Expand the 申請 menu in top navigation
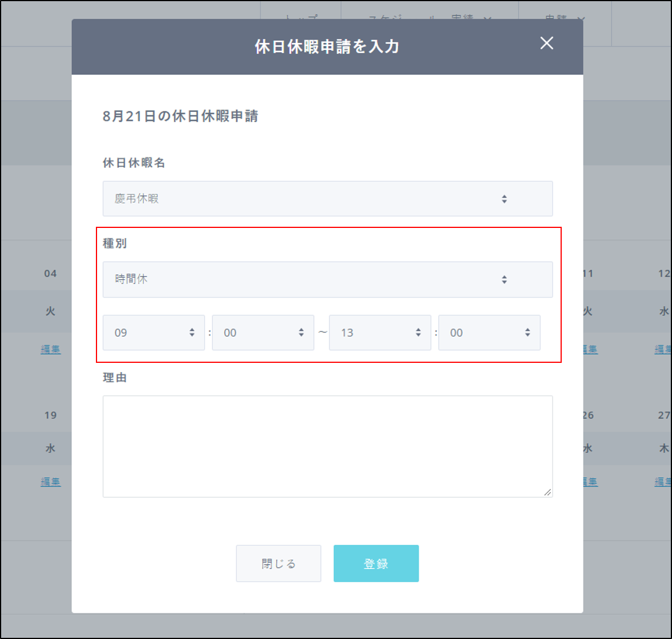Viewport: 672px width, 639px height. pyautogui.click(x=564, y=18)
